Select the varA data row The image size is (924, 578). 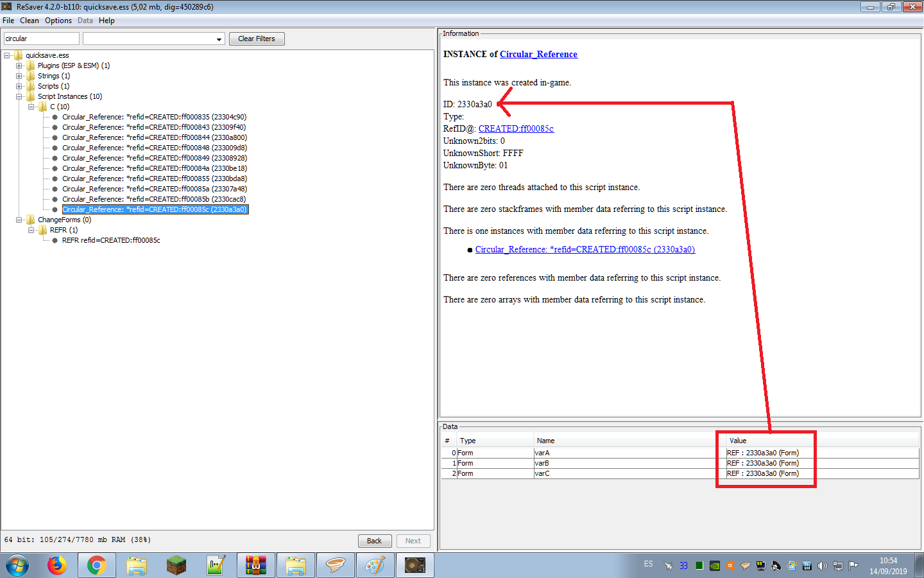coord(680,453)
